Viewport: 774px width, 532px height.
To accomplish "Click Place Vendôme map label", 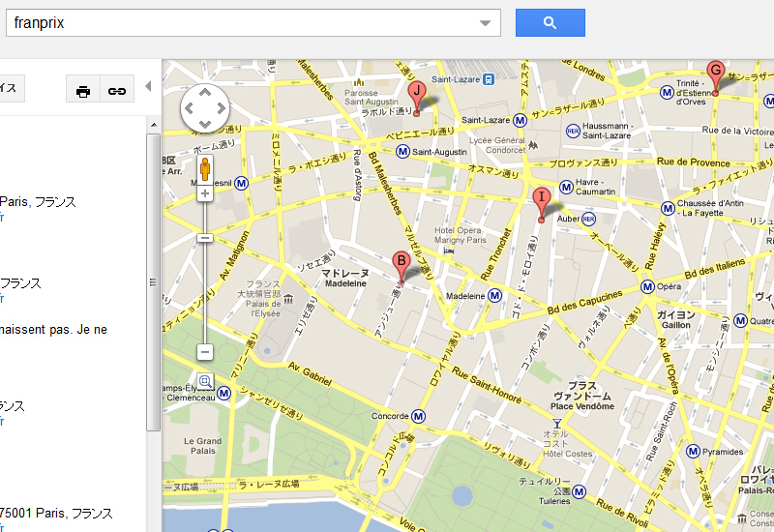I will point(582,397).
